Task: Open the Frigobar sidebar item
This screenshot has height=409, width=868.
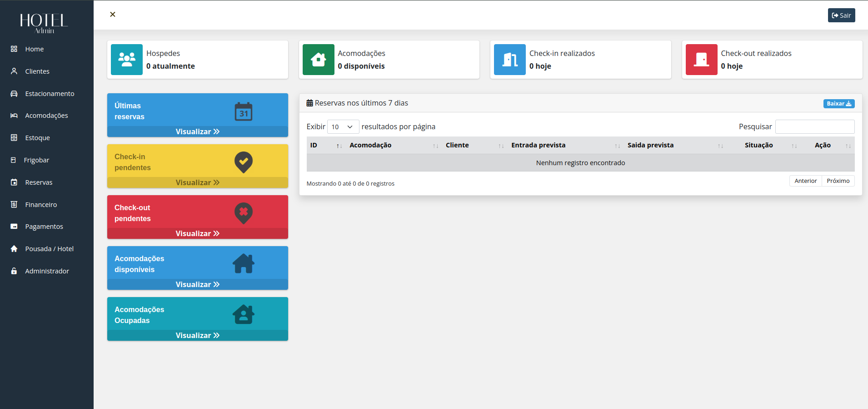Action: [x=36, y=160]
